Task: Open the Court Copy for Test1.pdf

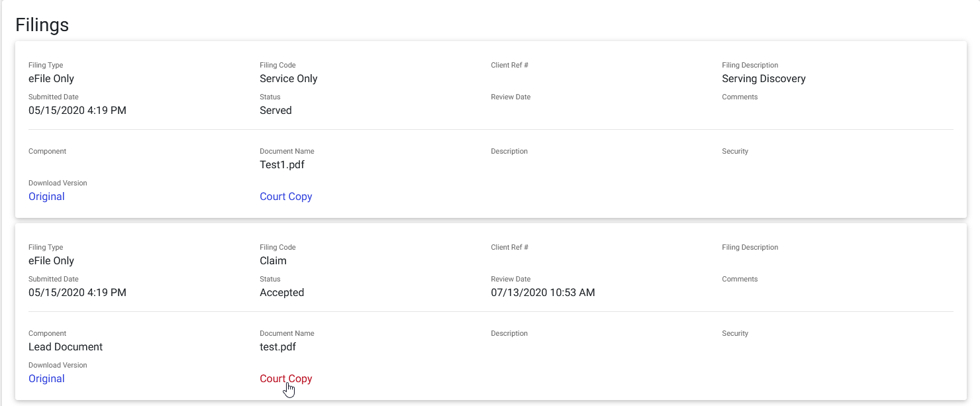Action: pyautogui.click(x=285, y=196)
